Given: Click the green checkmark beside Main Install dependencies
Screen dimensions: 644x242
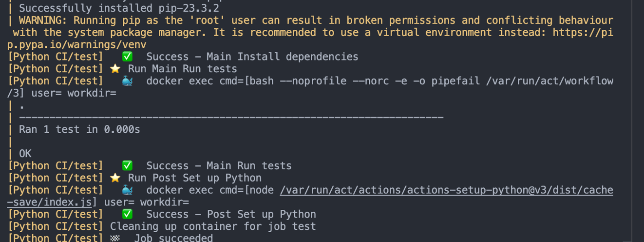Looking at the screenshot, I should tap(127, 57).
